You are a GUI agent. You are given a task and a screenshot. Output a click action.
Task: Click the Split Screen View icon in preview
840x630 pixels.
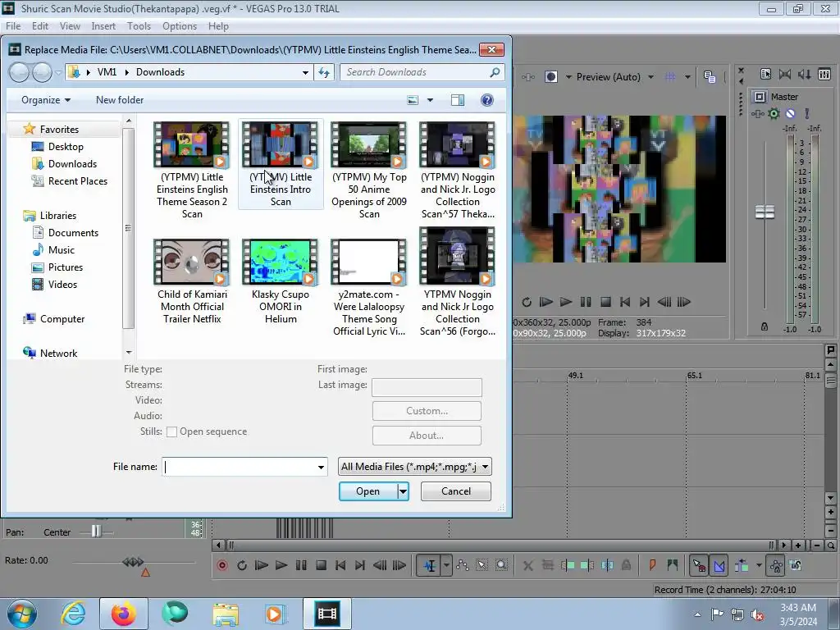pos(550,77)
